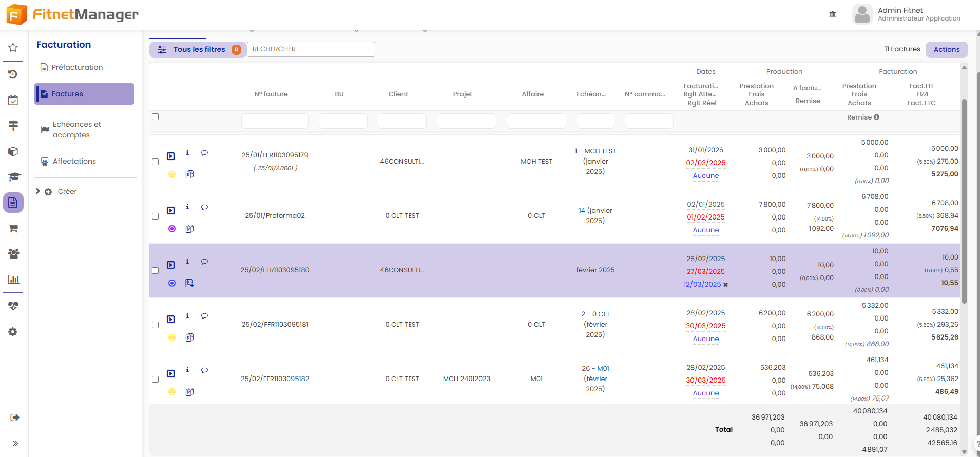Tick the select-all invoices checkbox

pyautogui.click(x=156, y=117)
